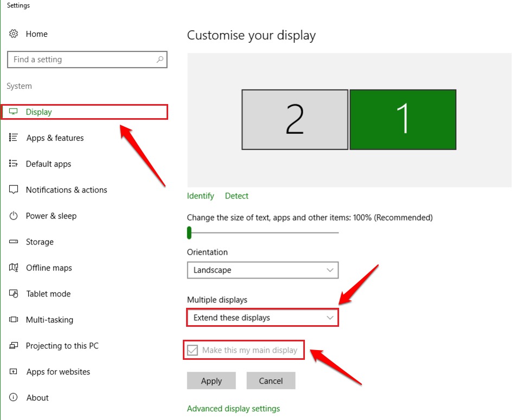Open Offline maps settings
The image size is (523, 420).
pyautogui.click(x=49, y=268)
